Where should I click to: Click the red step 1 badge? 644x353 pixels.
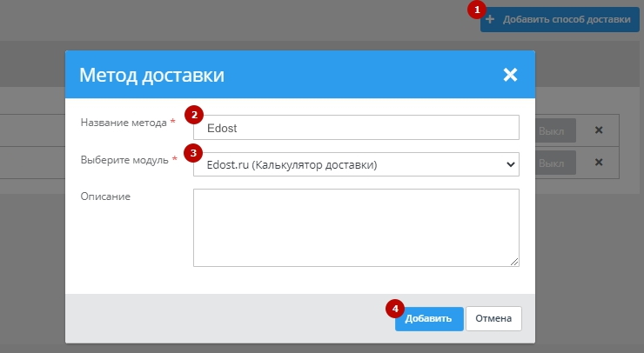475,10
